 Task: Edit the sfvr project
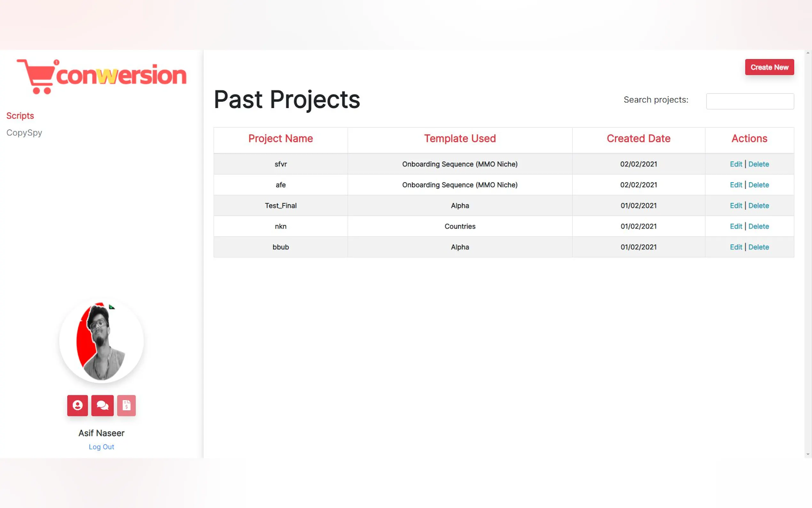[736, 164]
